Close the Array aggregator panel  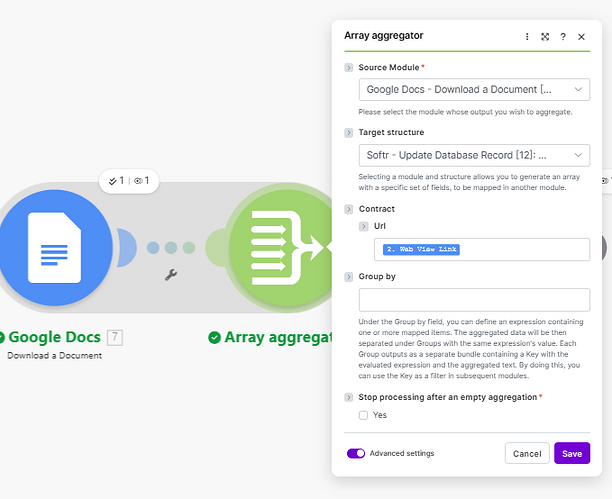click(581, 36)
